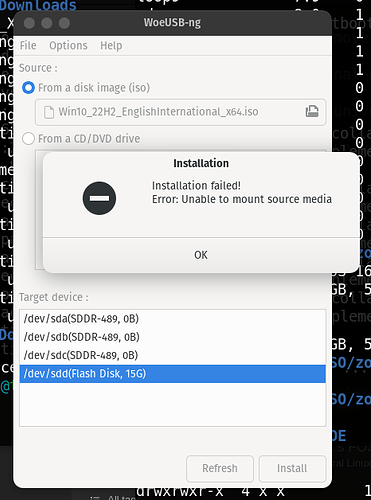Select target device /dev/sdb(SDDR-489, 0B)
Viewport: 371px width, 500px height.
click(x=173, y=337)
